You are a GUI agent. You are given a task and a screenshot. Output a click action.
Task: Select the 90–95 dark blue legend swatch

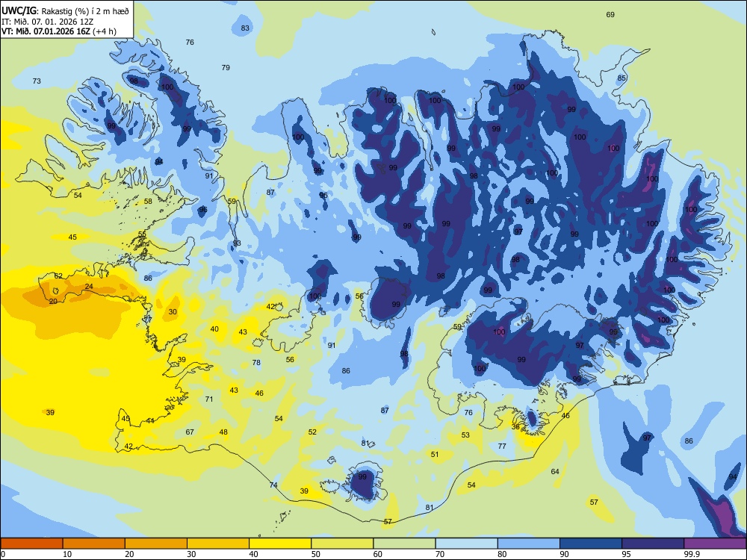pos(591,544)
